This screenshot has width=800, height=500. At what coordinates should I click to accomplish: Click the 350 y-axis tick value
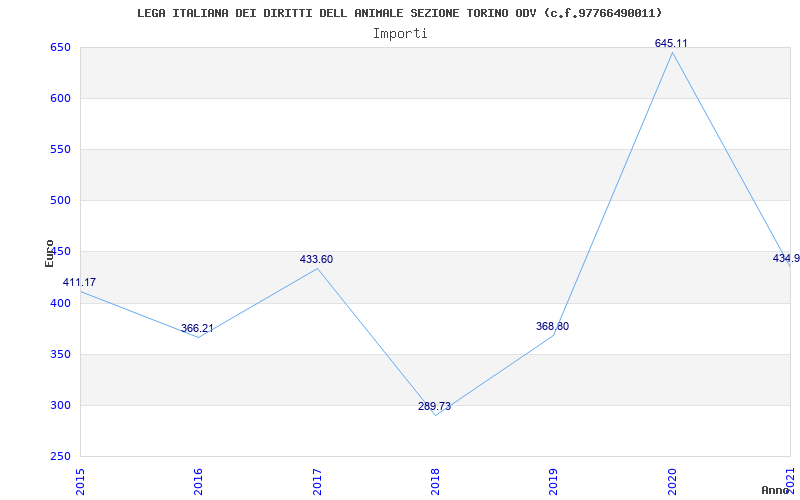(x=60, y=355)
